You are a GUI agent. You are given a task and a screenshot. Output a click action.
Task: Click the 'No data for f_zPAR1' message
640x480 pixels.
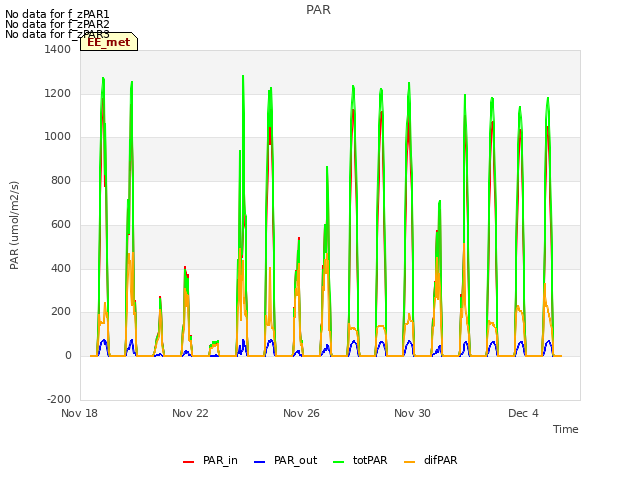tap(57, 14)
